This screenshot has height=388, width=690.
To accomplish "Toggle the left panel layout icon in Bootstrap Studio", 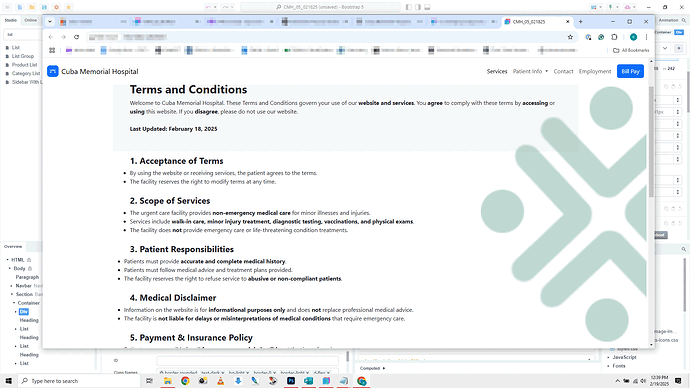I will [x=409, y=7].
